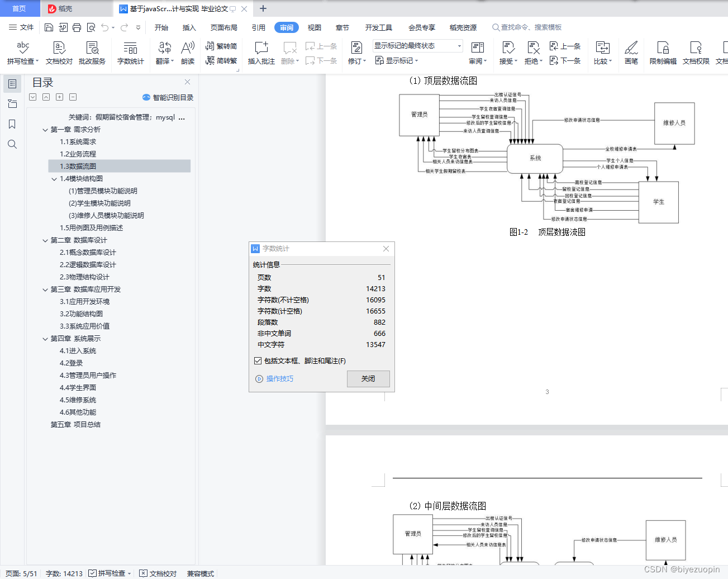The width and height of the screenshot is (728, 579).
Task: Click the document proofreading (文档校对) icon
Action: (59, 53)
